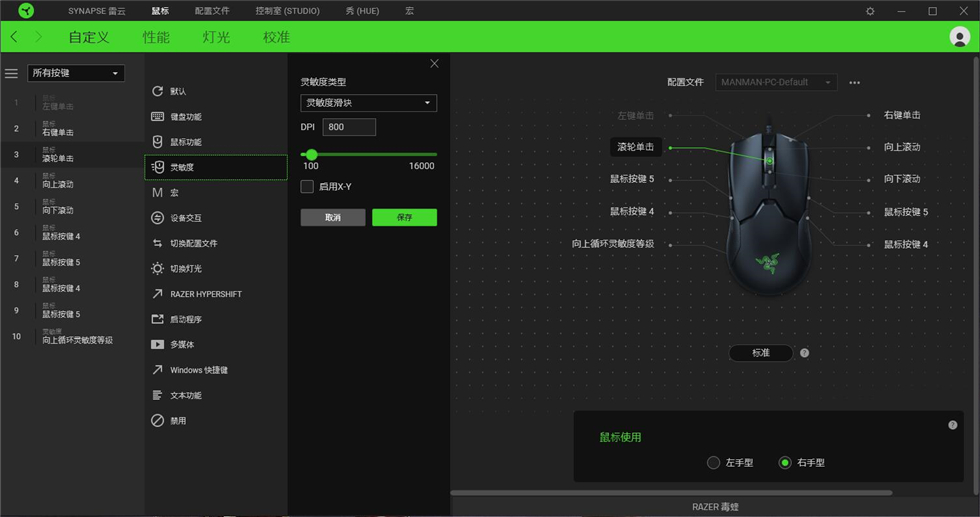Expand the 所有按键 dropdown
Image resolution: width=980 pixels, height=517 pixels.
76,73
